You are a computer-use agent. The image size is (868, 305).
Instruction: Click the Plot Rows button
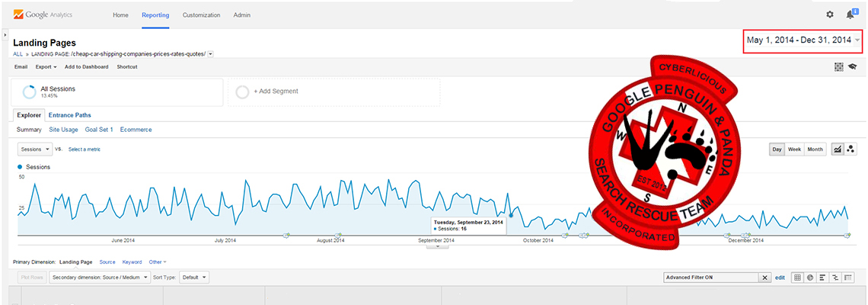pos(32,277)
